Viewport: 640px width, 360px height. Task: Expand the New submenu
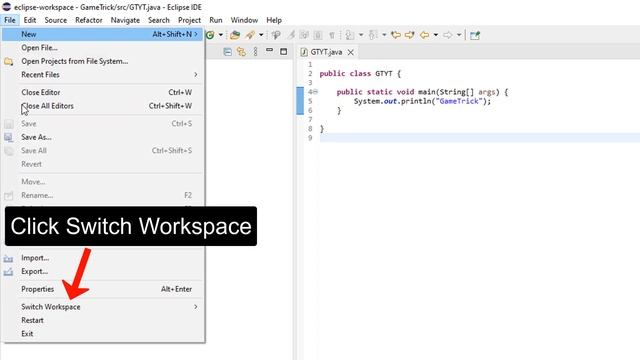[102, 34]
